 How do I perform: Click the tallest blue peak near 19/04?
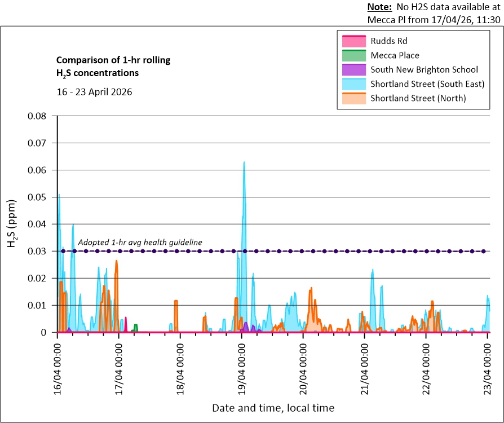(x=244, y=163)
